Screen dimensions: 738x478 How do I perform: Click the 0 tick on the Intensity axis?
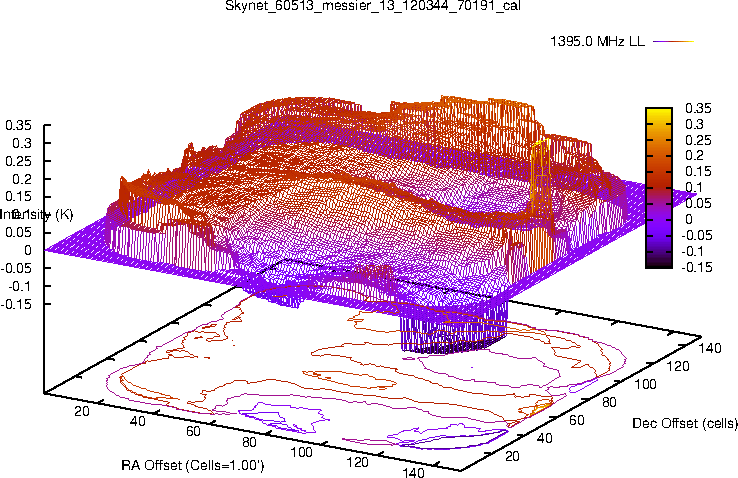point(28,250)
